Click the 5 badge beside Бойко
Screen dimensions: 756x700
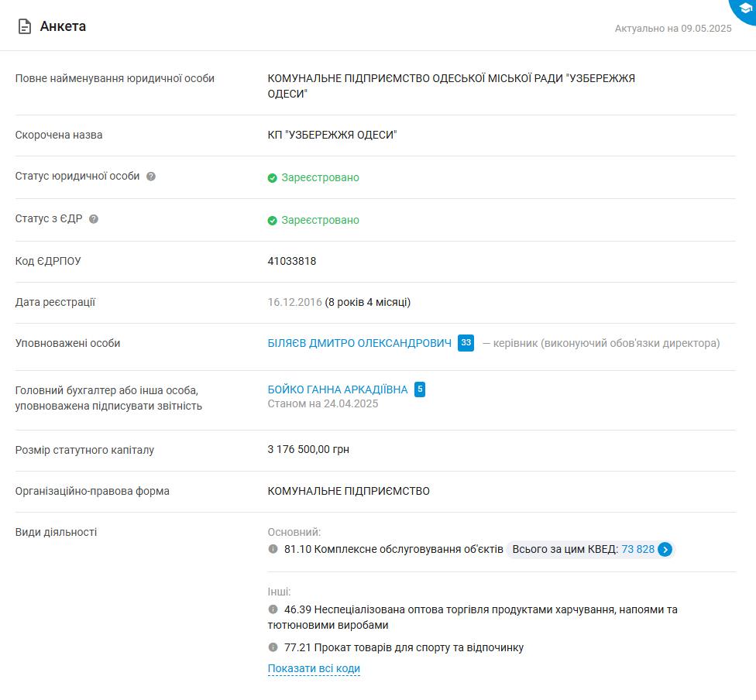420,389
